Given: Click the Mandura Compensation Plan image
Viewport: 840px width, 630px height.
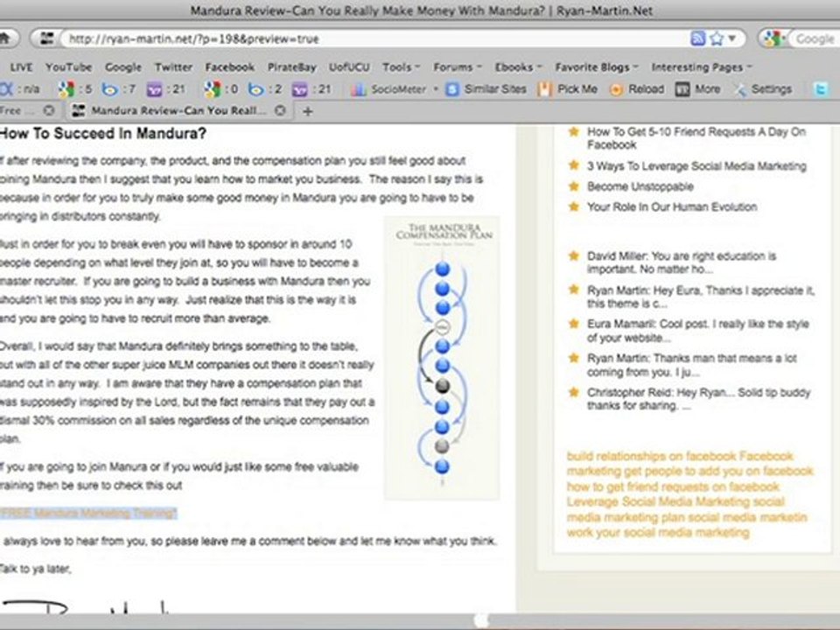Looking at the screenshot, I should point(442,357).
